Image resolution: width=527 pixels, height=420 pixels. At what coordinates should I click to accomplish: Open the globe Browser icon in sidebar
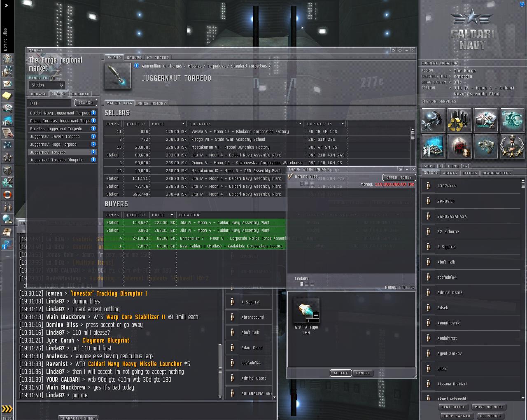point(7,219)
